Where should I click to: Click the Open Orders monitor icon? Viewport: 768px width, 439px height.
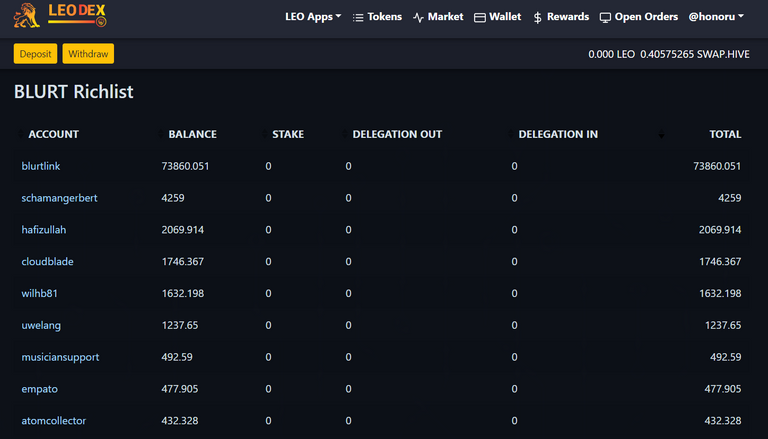point(605,17)
